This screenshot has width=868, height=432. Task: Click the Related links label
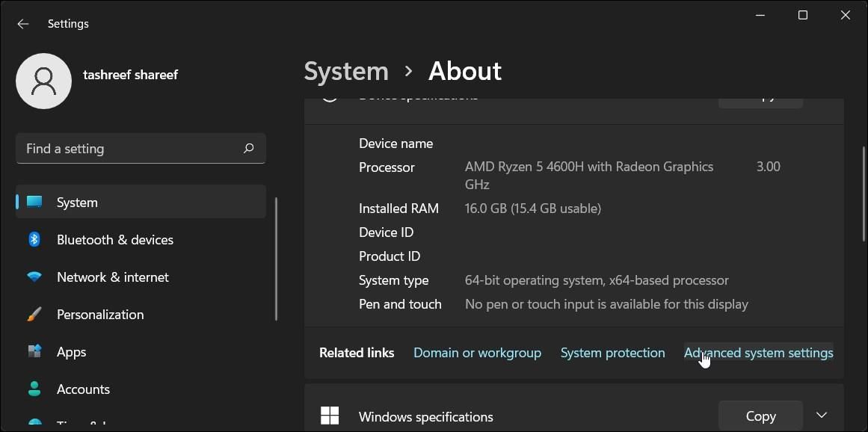[357, 353]
